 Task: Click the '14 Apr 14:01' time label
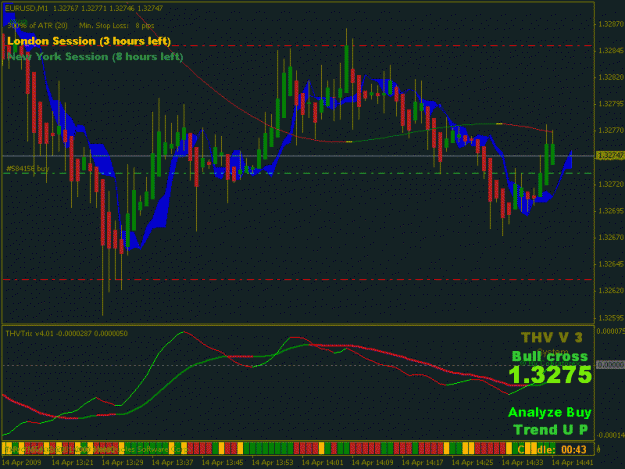tap(322, 463)
